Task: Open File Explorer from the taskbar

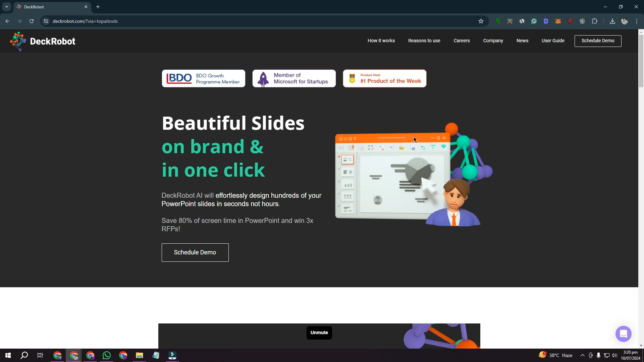Action: click(139, 355)
